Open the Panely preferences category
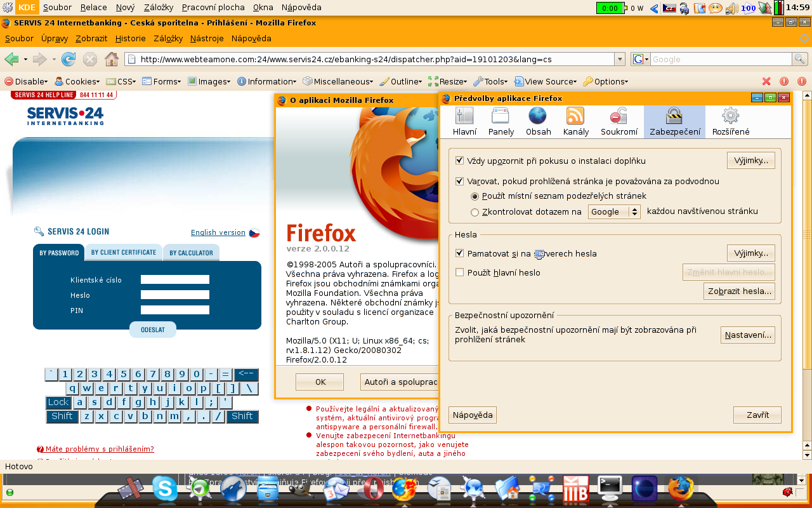The height and width of the screenshot is (508, 812). click(501, 121)
